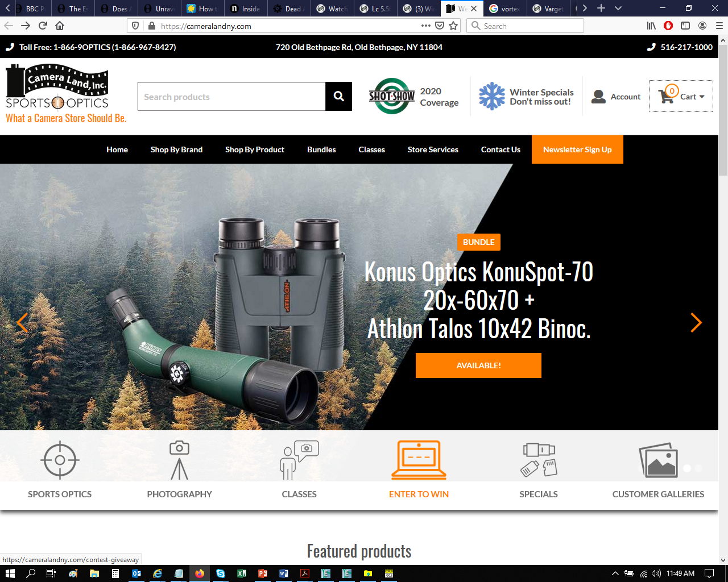Open PowerPoint from taskbar
This screenshot has height=582, width=728.
tap(263, 573)
